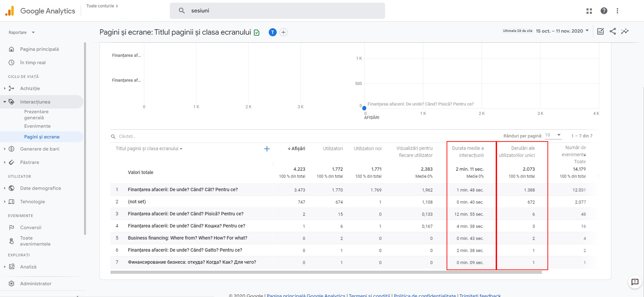Click the share report icon
644x297 pixels.
click(613, 31)
